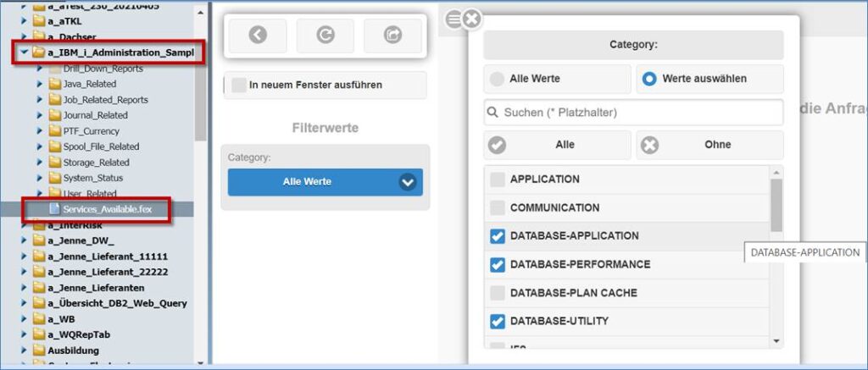
Task: Click the magnifier icon in search box
Action: (492, 113)
